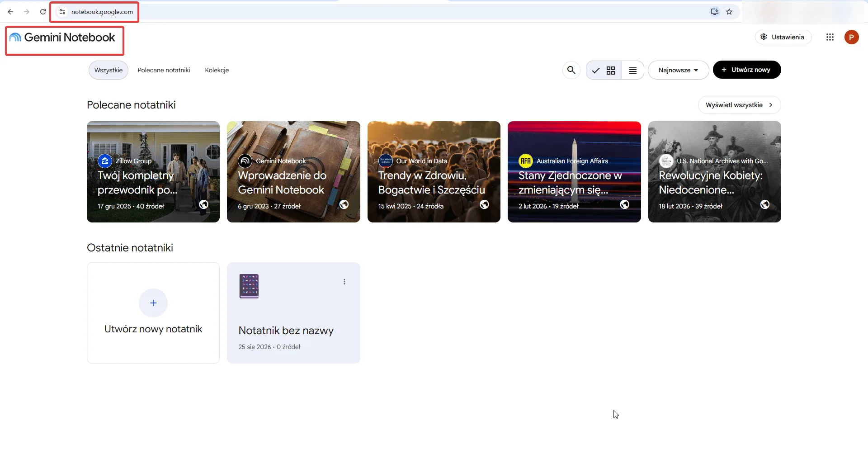
Task: Click the Polecane notatniki section heading
Action: (131, 105)
